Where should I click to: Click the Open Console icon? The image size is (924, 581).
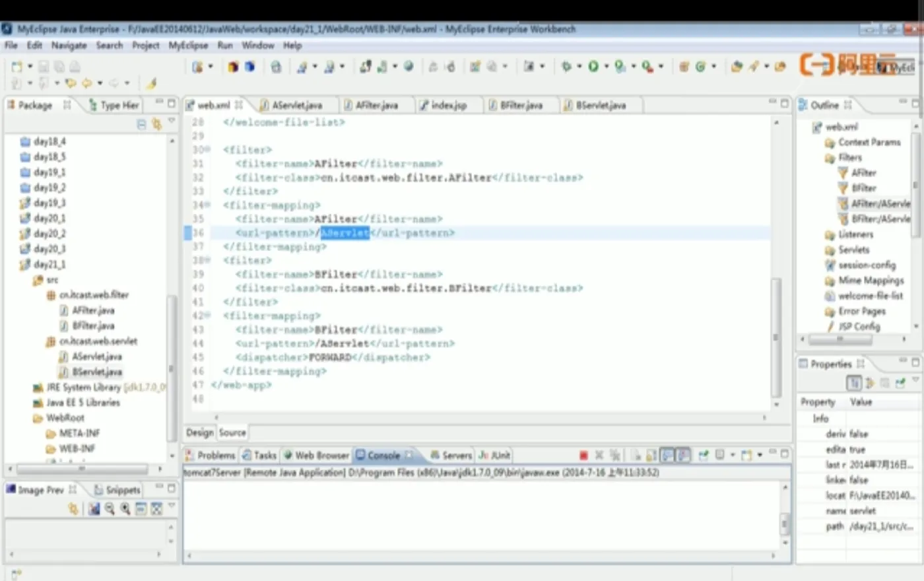pyautogui.click(x=746, y=455)
